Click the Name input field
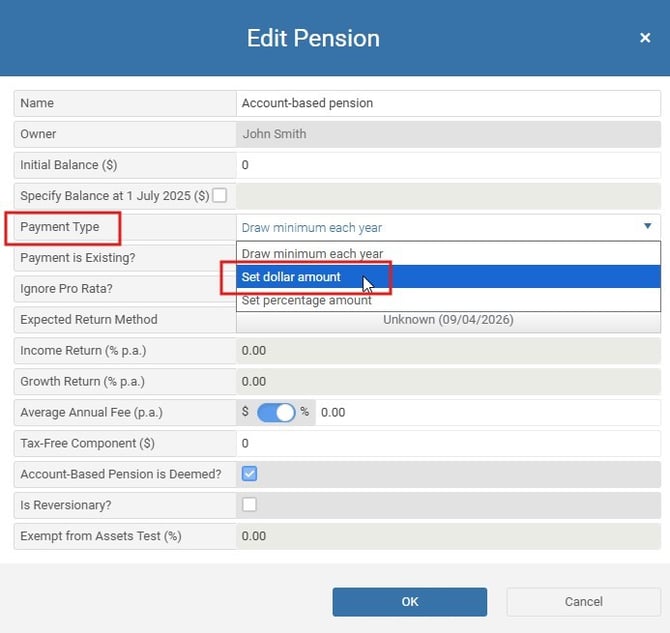Viewport: 670px width, 633px height. [448, 103]
